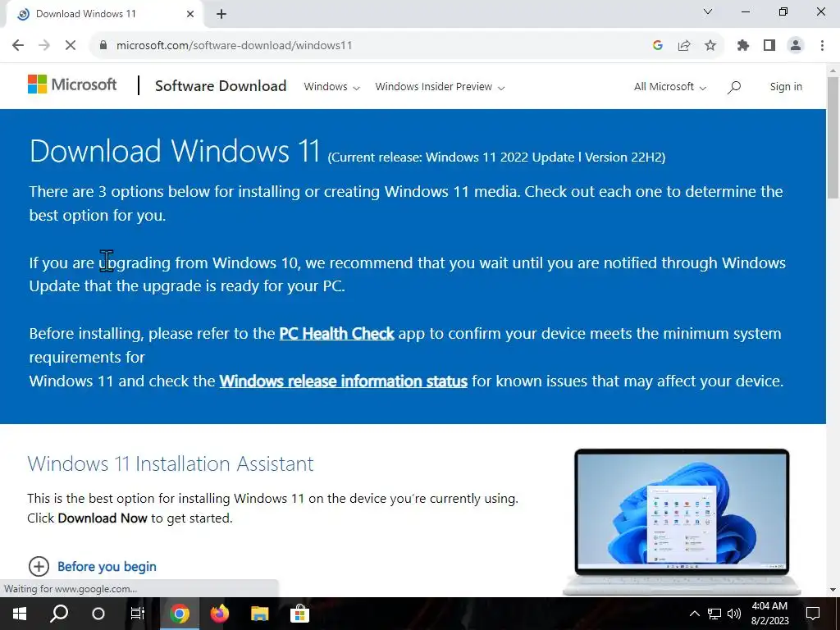Open File Explorer from the taskbar

(259, 614)
